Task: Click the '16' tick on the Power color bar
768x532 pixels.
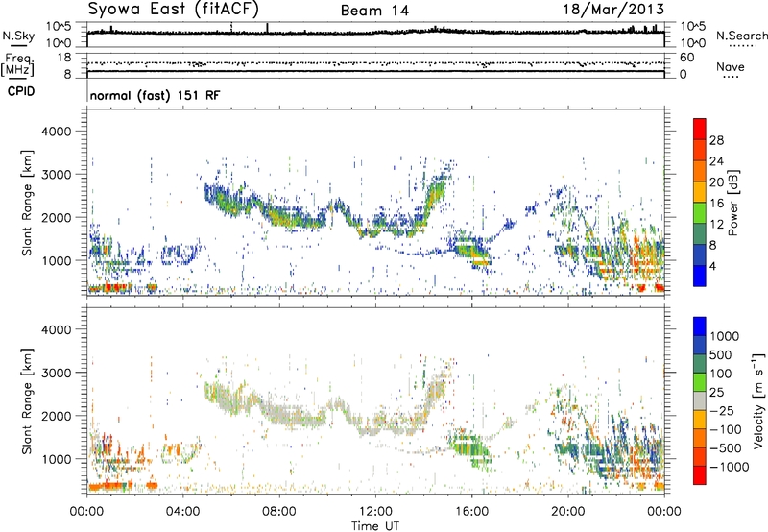Action: [716, 204]
